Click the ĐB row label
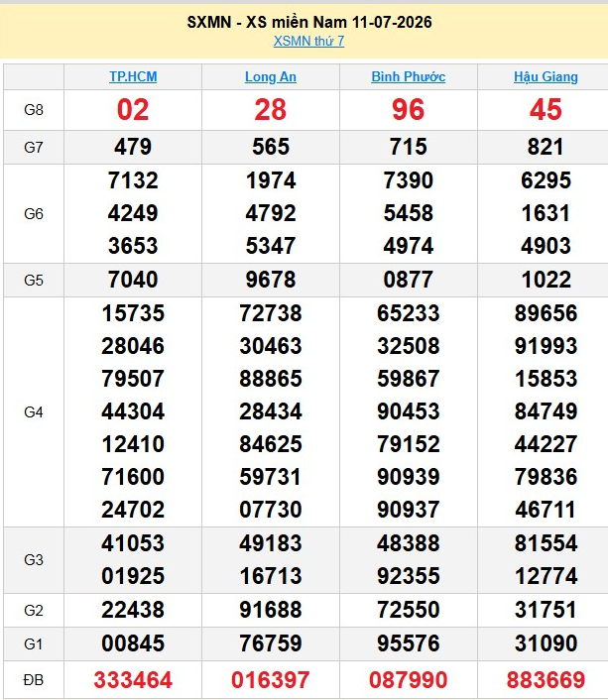The image size is (608, 700). point(34,680)
